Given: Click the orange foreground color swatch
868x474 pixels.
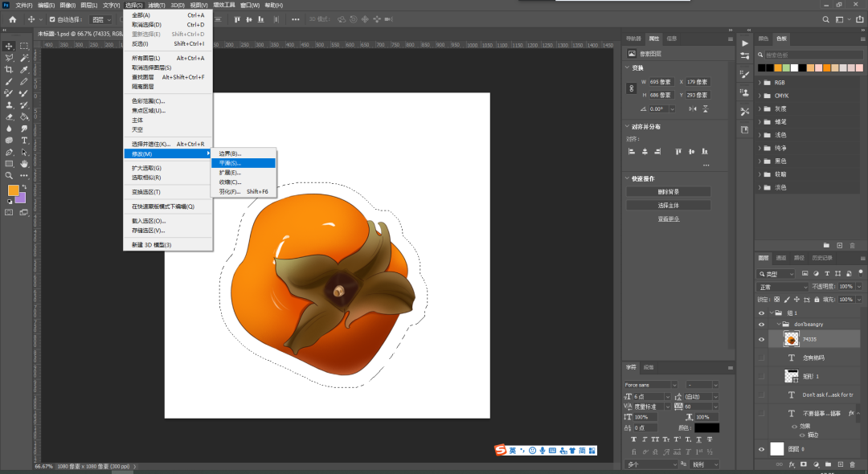Looking at the screenshot, I should pos(13,190).
